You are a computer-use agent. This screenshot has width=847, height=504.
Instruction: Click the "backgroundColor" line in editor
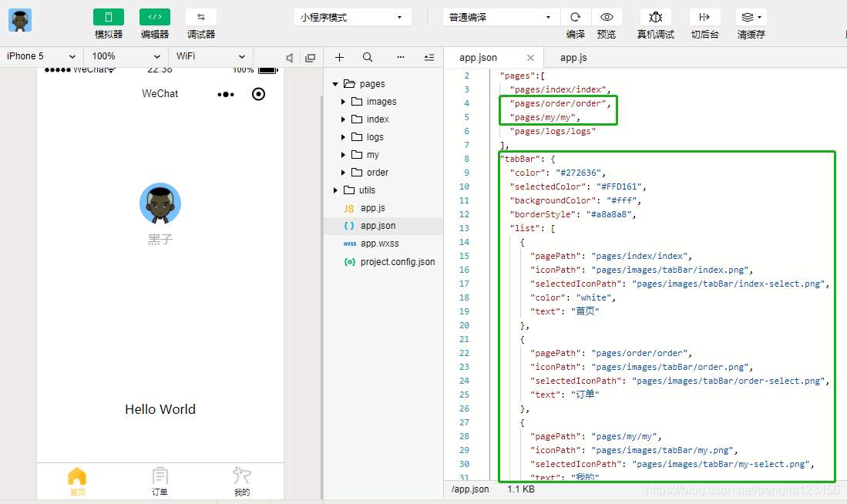point(575,200)
